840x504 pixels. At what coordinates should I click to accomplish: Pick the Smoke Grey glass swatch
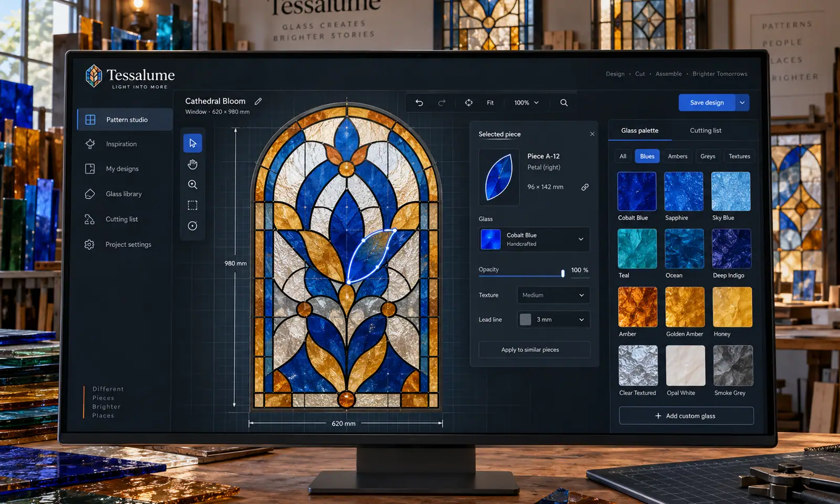coord(733,366)
